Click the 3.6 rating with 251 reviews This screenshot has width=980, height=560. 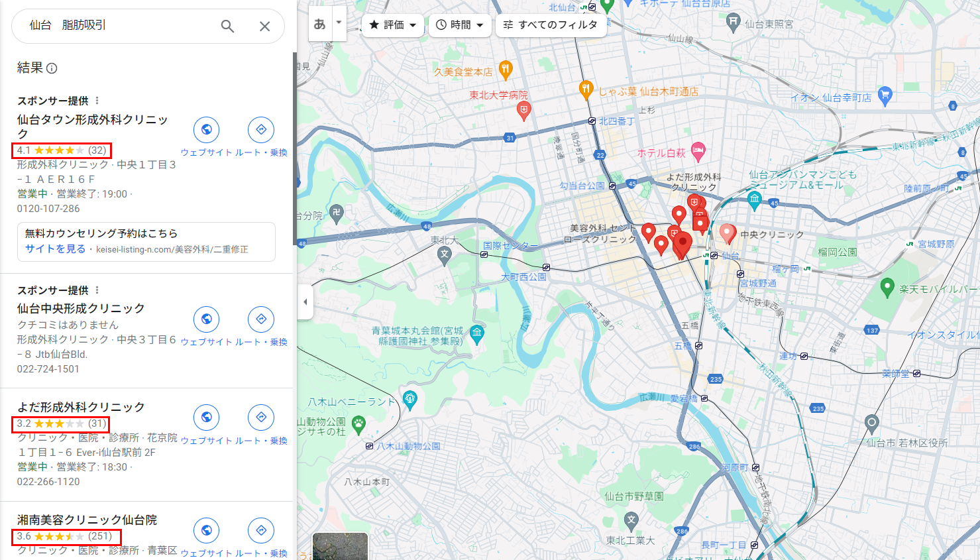66,536
